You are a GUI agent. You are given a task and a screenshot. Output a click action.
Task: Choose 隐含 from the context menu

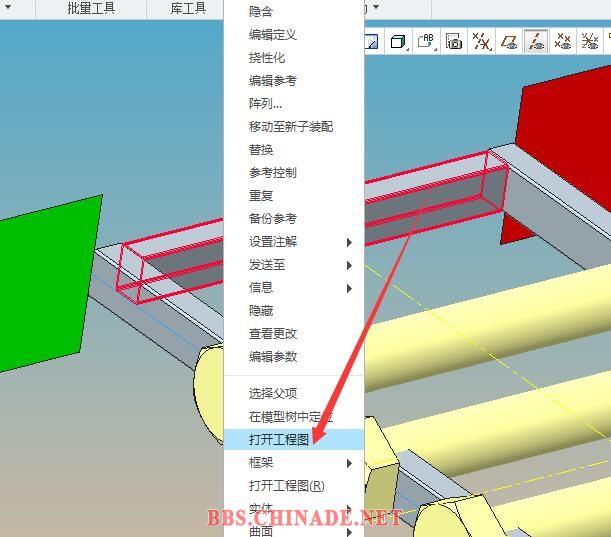click(294, 12)
